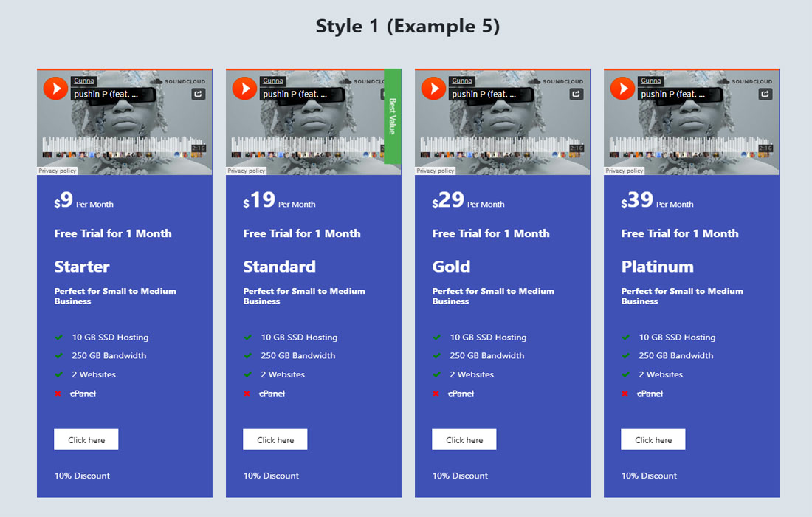
Task: Open pushin P track title in Platinum card
Action: pos(673,94)
